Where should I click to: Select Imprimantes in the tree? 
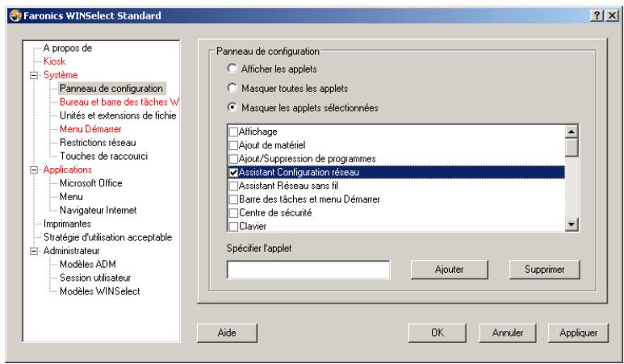[67, 224]
